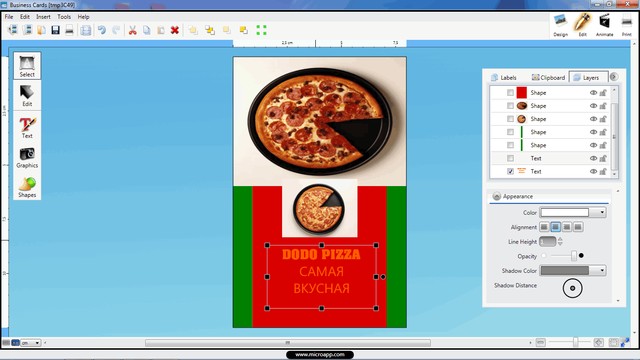Set the fourth alignment option
The image size is (640, 360).
[x=578, y=227]
